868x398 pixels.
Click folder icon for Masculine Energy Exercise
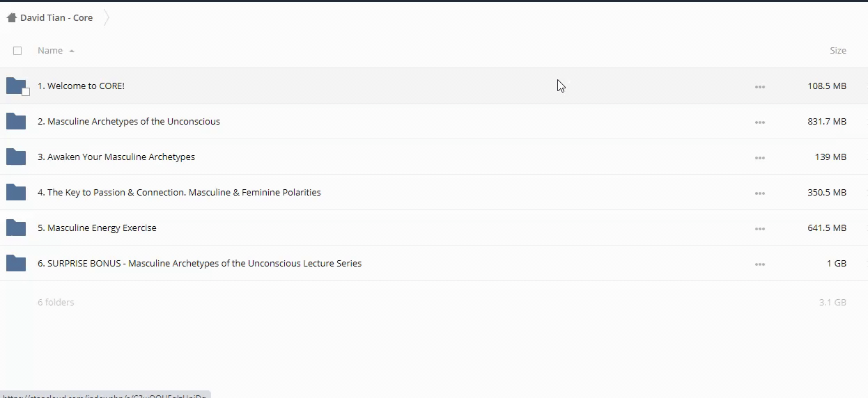[x=15, y=228]
